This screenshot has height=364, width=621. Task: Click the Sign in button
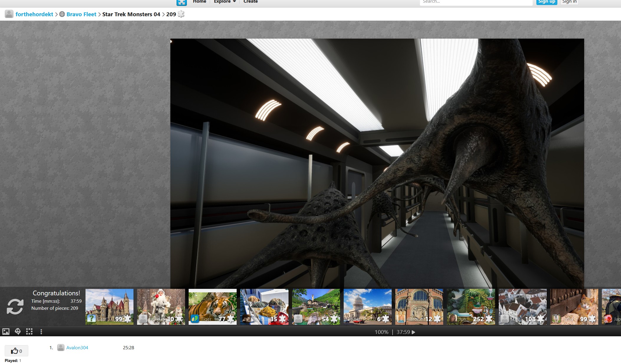(x=569, y=2)
